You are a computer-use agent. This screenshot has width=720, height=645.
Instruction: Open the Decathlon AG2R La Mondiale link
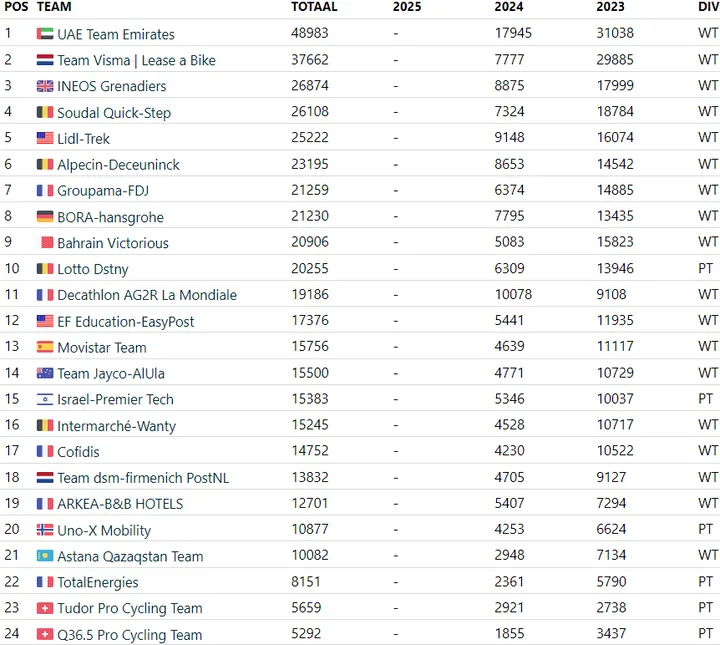pyautogui.click(x=147, y=295)
